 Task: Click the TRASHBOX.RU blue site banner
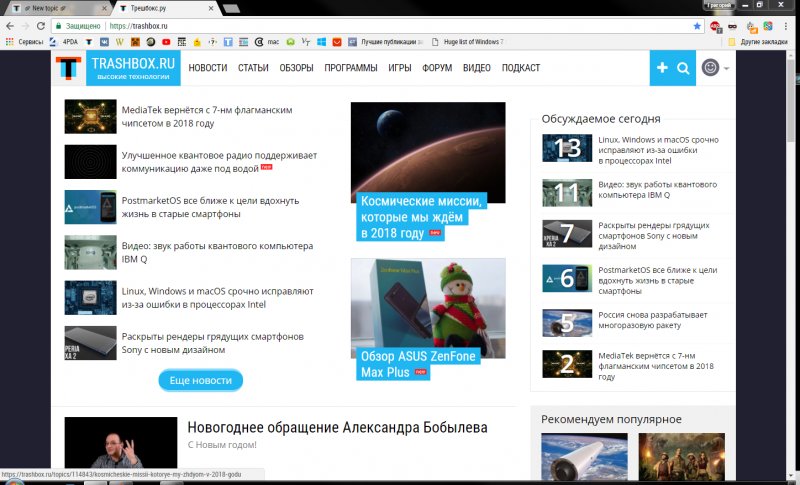(133, 68)
